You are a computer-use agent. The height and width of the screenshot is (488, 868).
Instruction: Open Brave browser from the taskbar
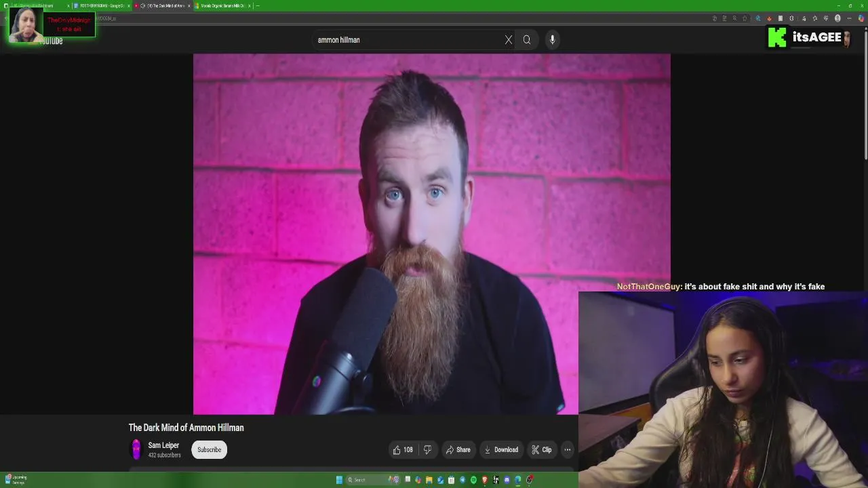click(x=485, y=480)
